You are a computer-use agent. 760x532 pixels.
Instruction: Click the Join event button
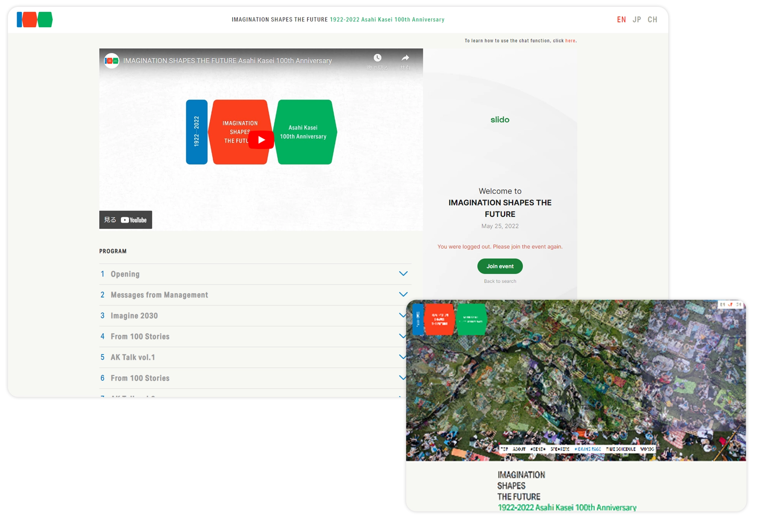point(500,266)
